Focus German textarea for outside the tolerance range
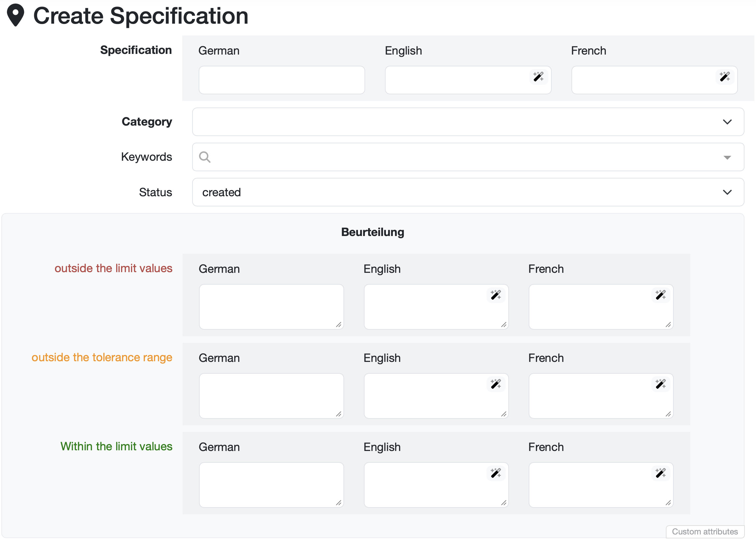Screen dimensions: 756x543 tap(271, 395)
